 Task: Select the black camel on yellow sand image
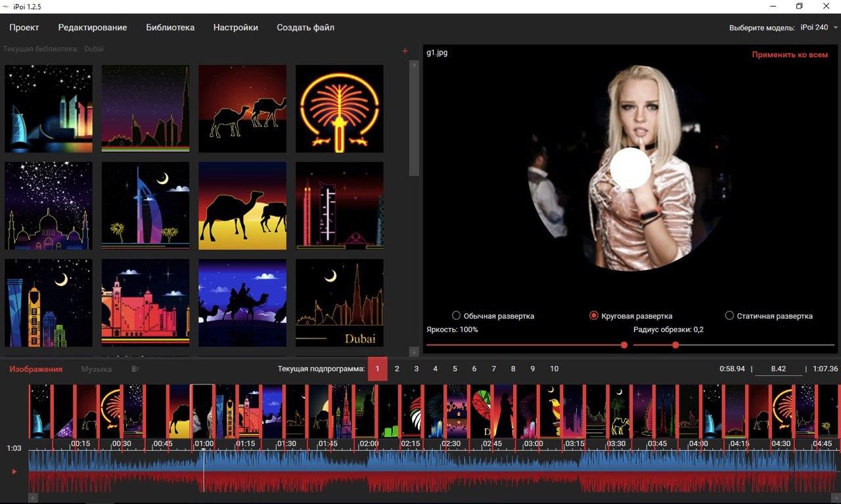coord(242,206)
